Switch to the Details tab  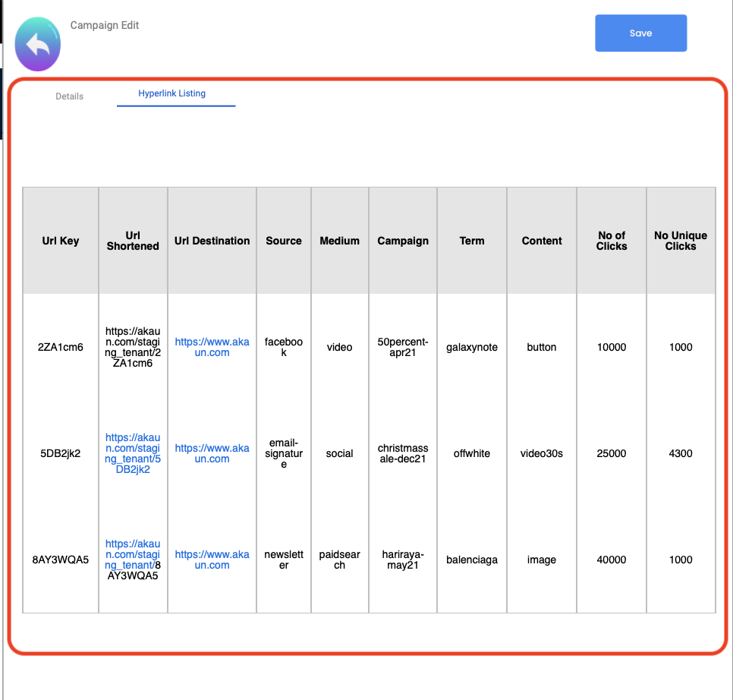pyautogui.click(x=69, y=96)
